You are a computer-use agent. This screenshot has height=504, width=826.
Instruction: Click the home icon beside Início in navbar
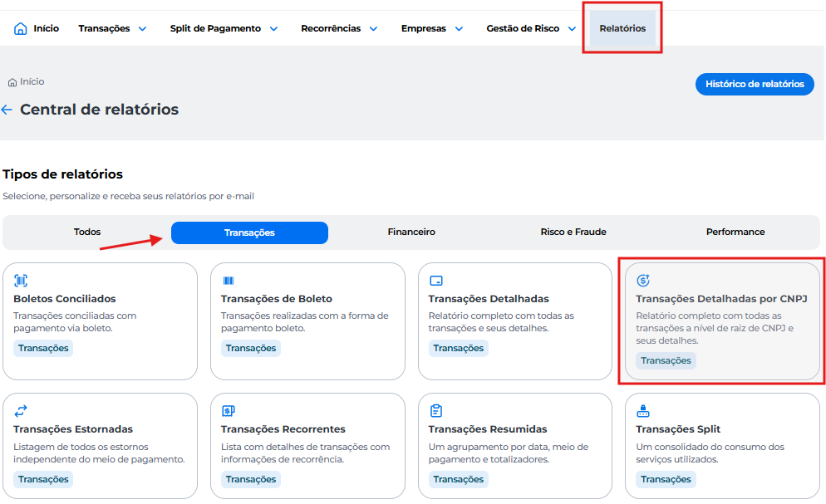pyautogui.click(x=20, y=28)
